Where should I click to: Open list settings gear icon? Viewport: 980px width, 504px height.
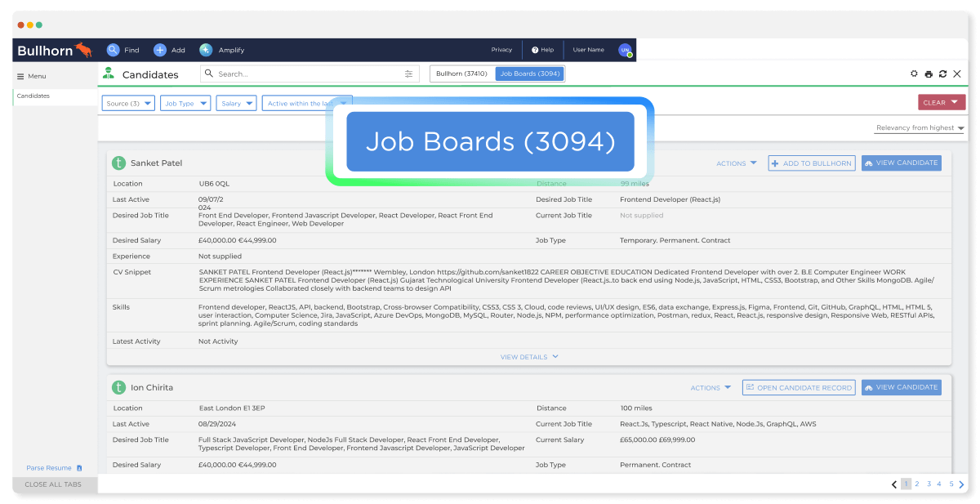914,74
